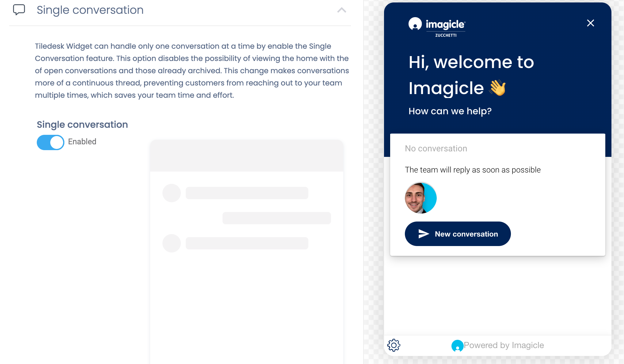Click the close X icon on widget
Image resolution: width=624 pixels, height=364 pixels.
coord(590,23)
